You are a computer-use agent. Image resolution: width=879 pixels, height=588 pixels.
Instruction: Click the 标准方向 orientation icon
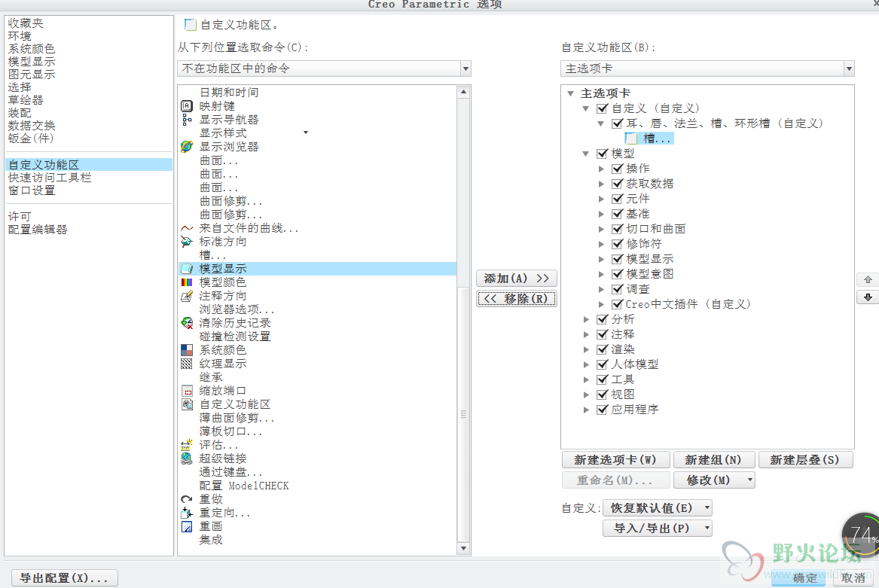pyautogui.click(x=187, y=242)
